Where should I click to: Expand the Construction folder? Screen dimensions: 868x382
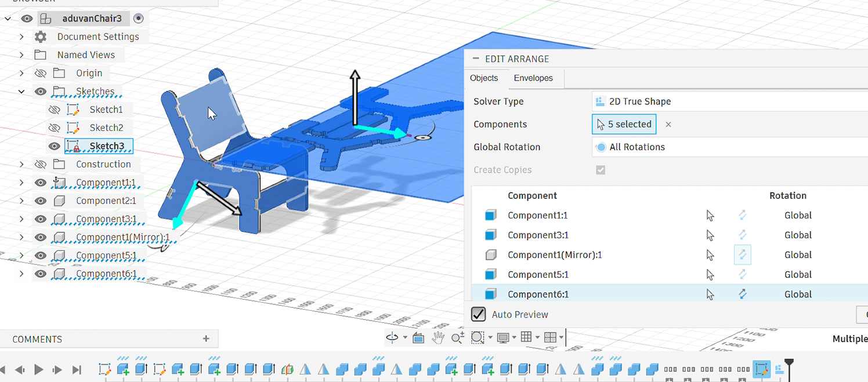tap(21, 164)
